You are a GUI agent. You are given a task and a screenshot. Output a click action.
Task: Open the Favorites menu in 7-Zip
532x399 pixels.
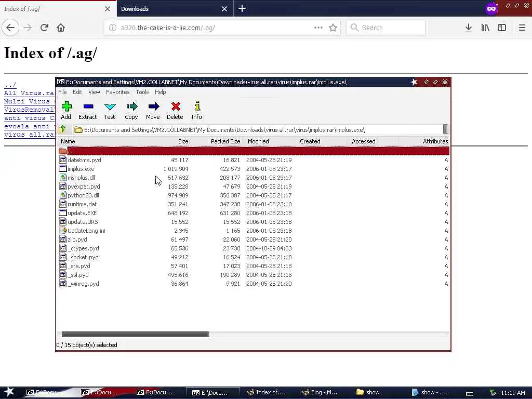click(118, 92)
